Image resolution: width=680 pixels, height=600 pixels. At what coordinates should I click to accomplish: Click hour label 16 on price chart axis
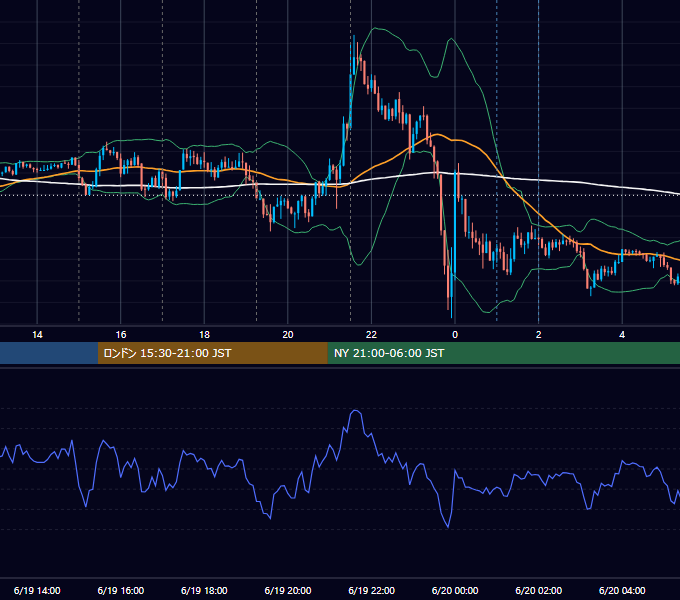click(121, 335)
